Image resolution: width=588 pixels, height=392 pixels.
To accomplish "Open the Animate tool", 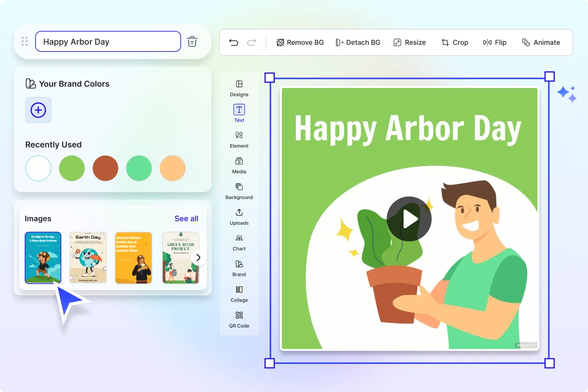I will 541,42.
